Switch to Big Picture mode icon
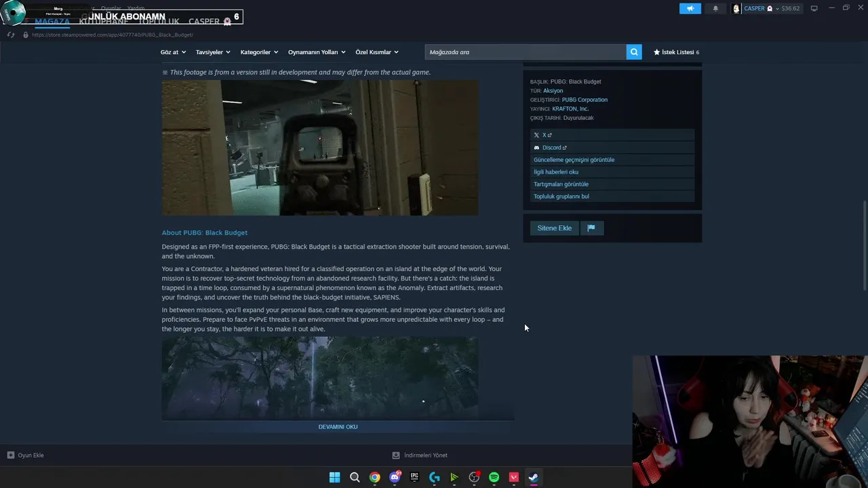 (x=814, y=8)
